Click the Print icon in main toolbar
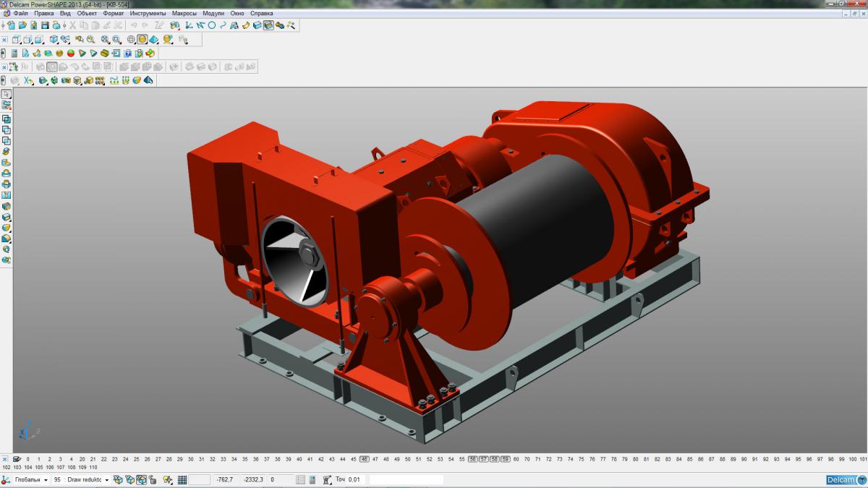Image resolution: width=868 pixels, height=488 pixels. pos(56,25)
